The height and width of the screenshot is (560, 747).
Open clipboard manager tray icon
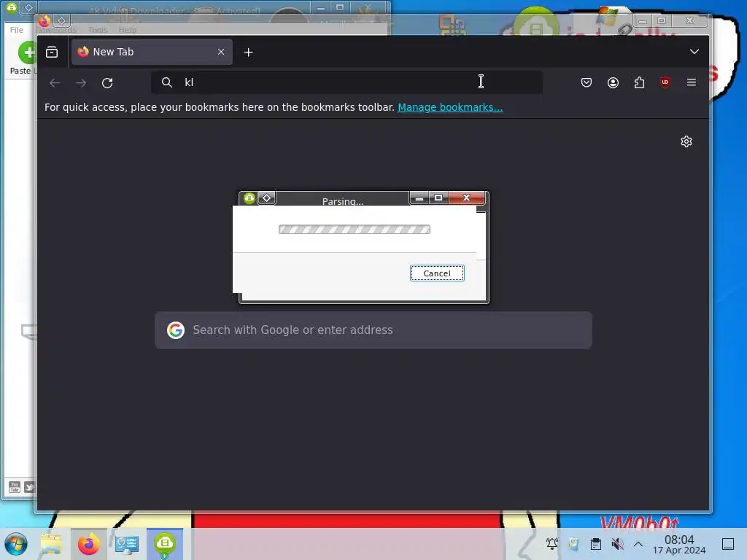(x=595, y=544)
